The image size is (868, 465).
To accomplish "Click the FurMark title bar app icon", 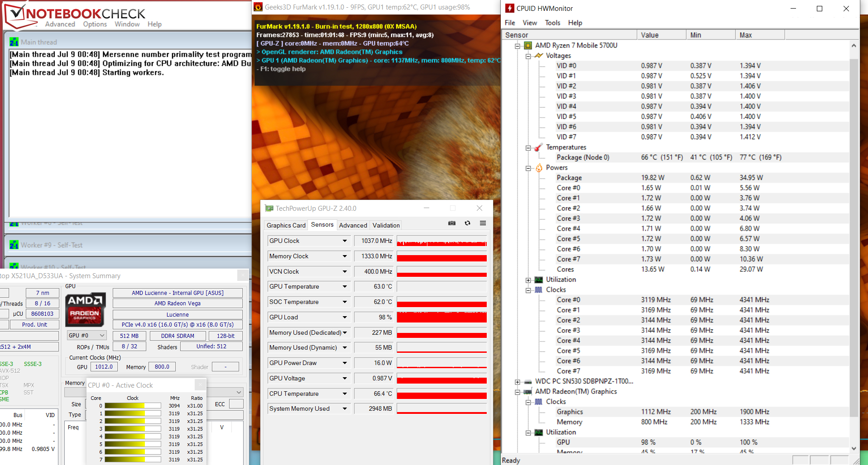I will [x=258, y=7].
